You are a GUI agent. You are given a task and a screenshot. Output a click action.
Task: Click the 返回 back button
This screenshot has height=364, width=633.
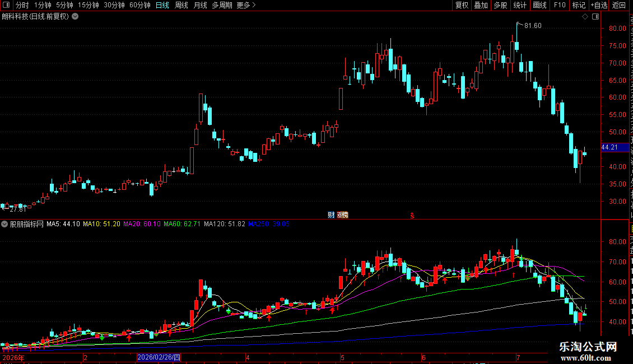[619, 5]
